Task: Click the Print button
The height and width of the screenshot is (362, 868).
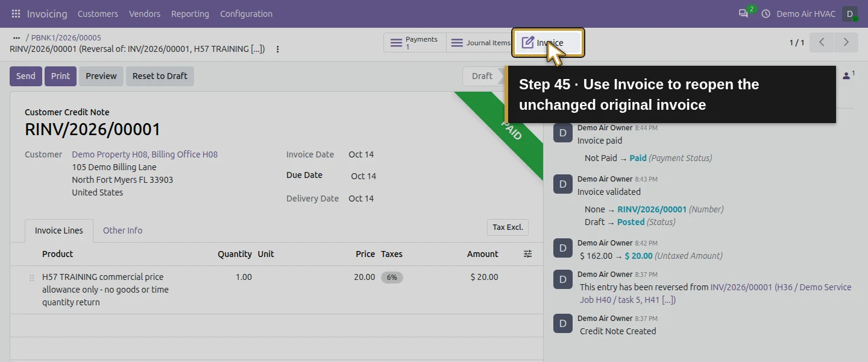Action: pos(60,76)
